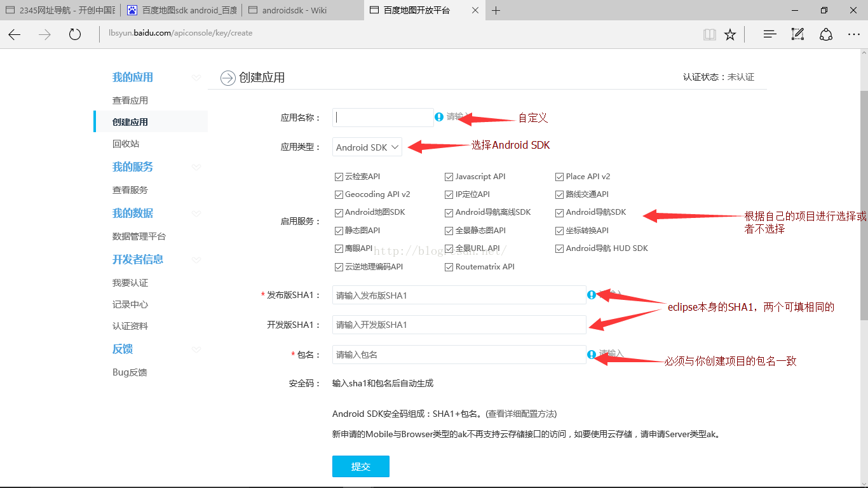Make a Web Note on this page
The width and height of the screenshot is (868, 488).
797,34
